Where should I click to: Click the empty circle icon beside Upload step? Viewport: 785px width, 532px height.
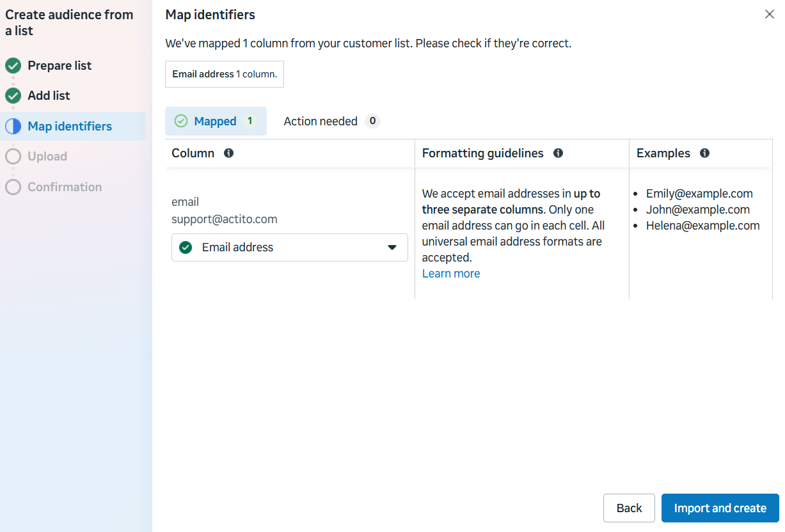pyautogui.click(x=14, y=156)
